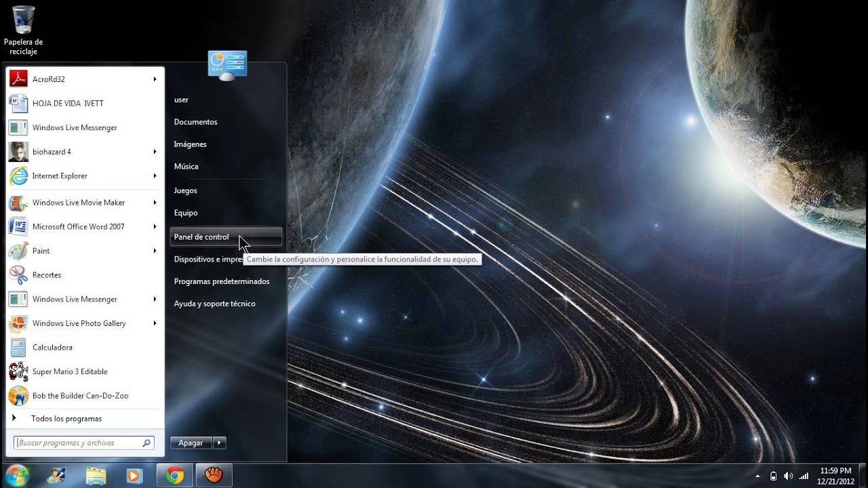Viewport: 868px width, 488px height.
Task: Click the Super Mario 3 Editable icon
Action: point(18,371)
